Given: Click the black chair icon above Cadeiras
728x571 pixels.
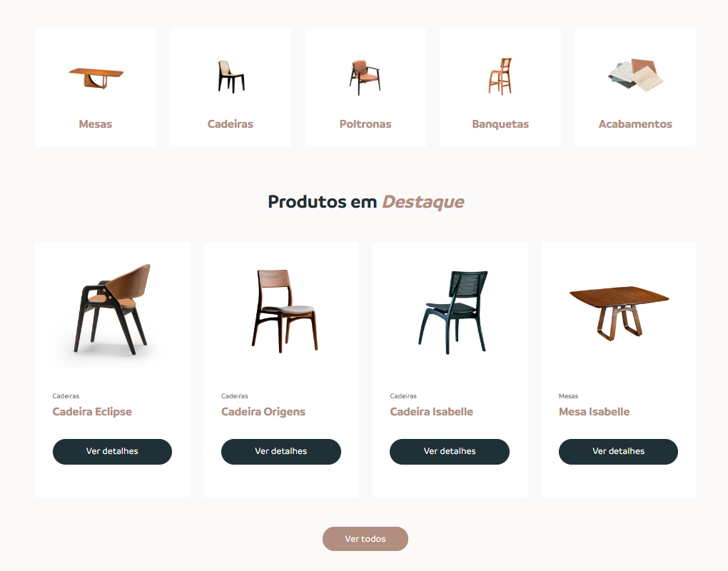Looking at the screenshot, I should 231,77.
